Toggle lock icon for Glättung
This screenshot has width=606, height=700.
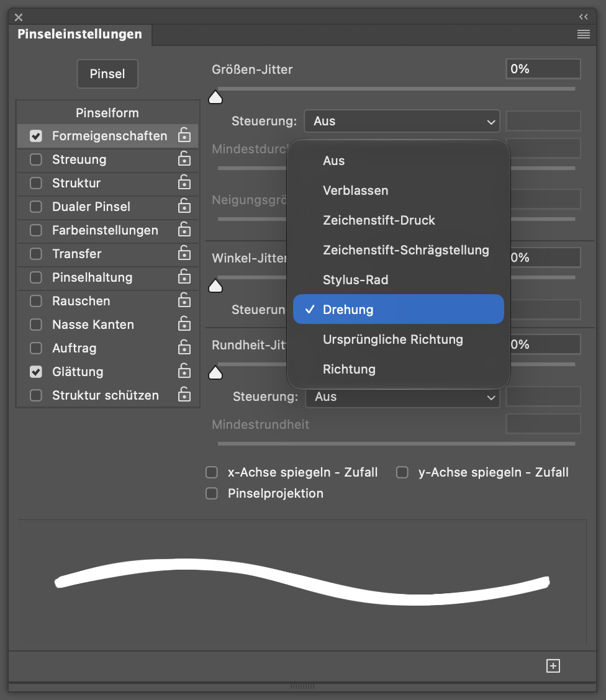pyautogui.click(x=184, y=372)
